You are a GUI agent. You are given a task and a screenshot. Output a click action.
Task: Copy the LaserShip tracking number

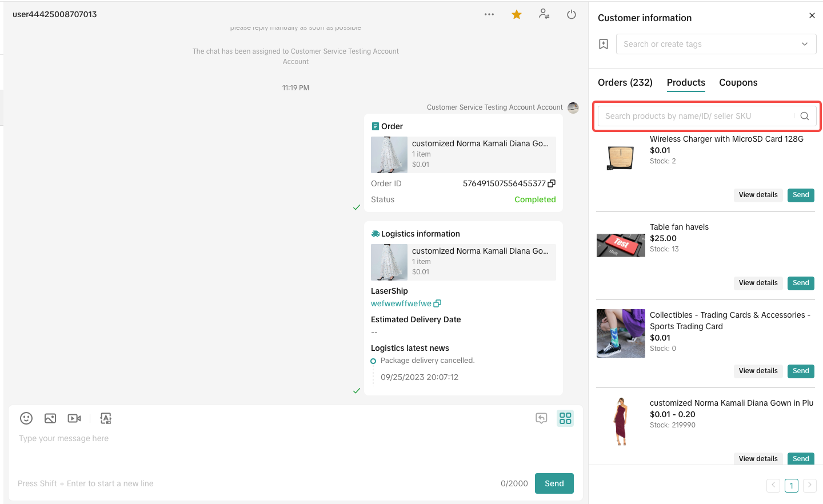[437, 303]
